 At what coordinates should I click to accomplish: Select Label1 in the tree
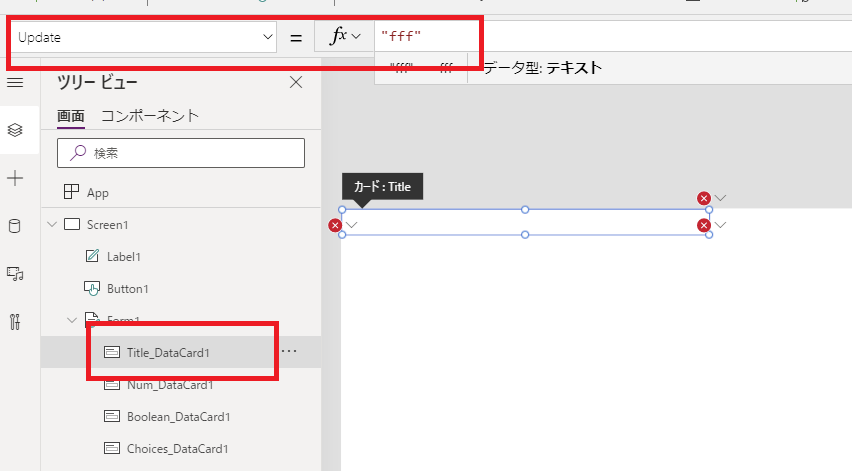click(x=124, y=257)
